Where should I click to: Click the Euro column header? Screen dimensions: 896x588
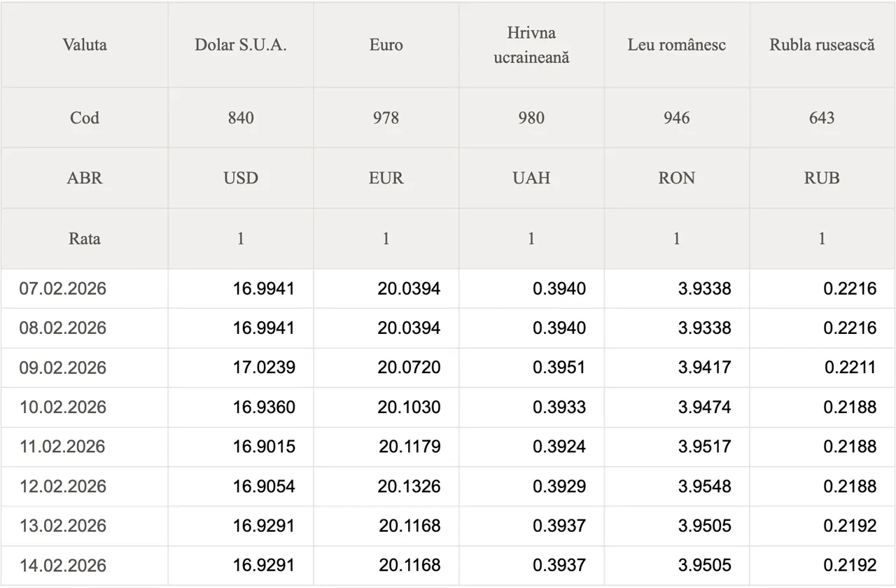click(386, 45)
